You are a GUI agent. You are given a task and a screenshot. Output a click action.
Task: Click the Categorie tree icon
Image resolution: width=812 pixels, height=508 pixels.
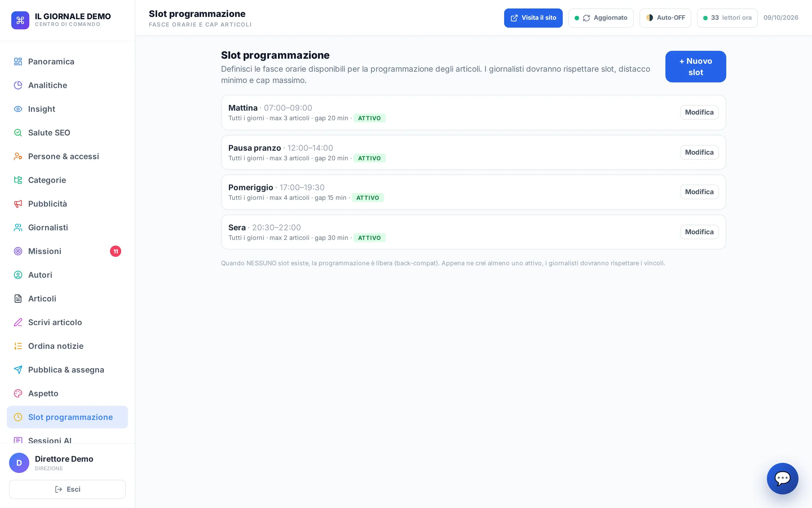(x=18, y=180)
